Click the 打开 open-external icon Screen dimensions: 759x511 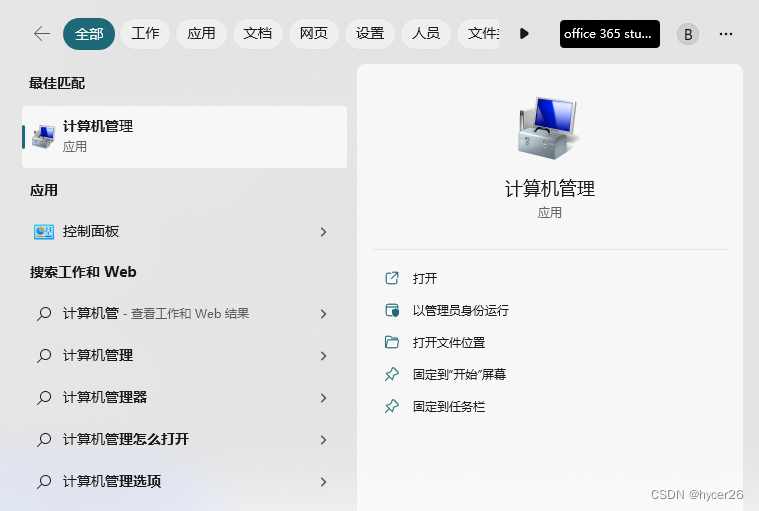pyautogui.click(x=392, y=278)
